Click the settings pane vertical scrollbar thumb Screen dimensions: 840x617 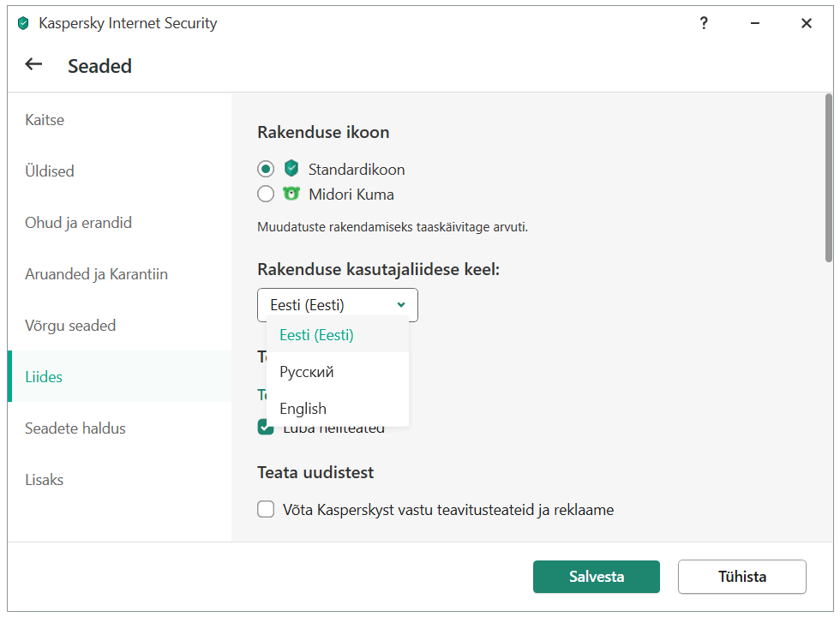[829, 178]
